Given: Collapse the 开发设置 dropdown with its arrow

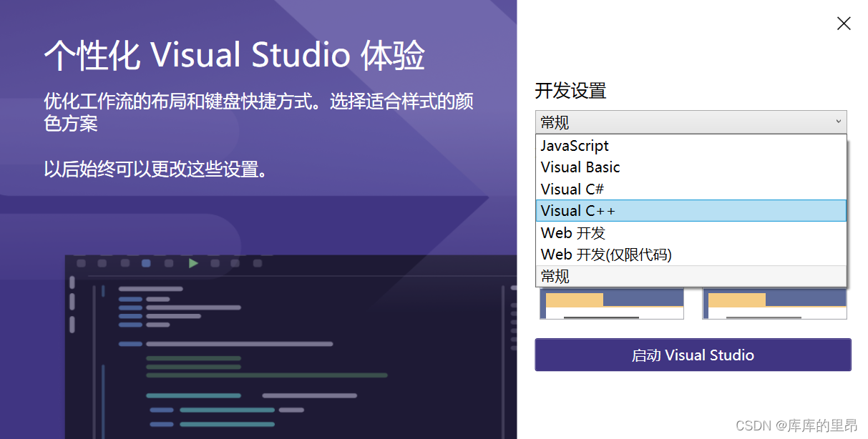Looking at the screenshot, I should click(x=839, y=122).
